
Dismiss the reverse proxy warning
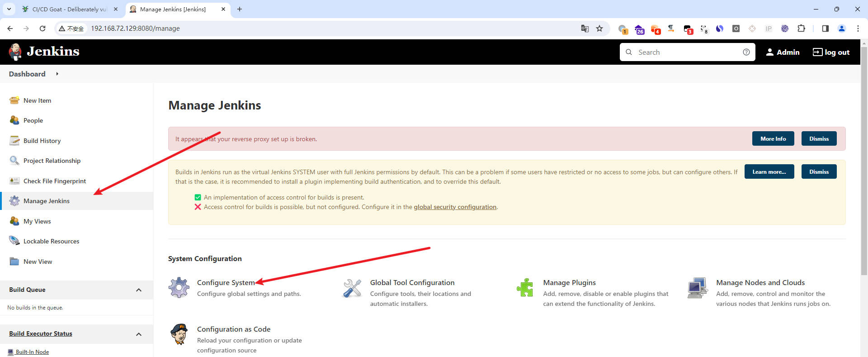pyautogui.click(x=819, y=138)
